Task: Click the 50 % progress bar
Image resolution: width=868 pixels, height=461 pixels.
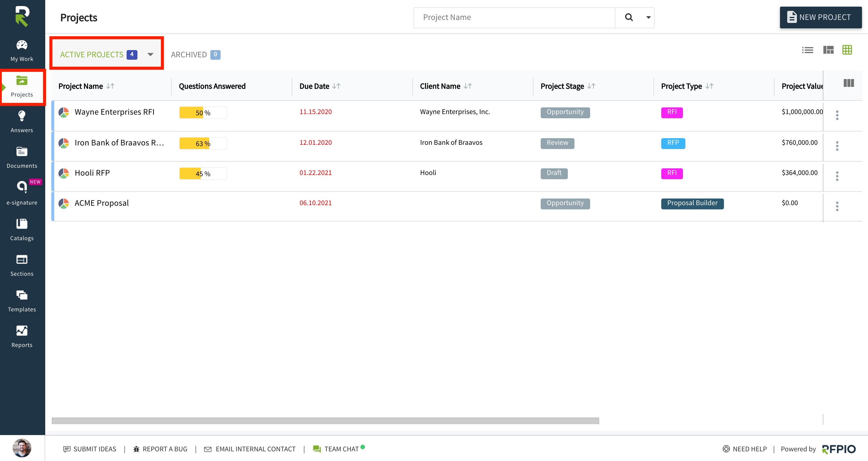Action: pos(203,113)
